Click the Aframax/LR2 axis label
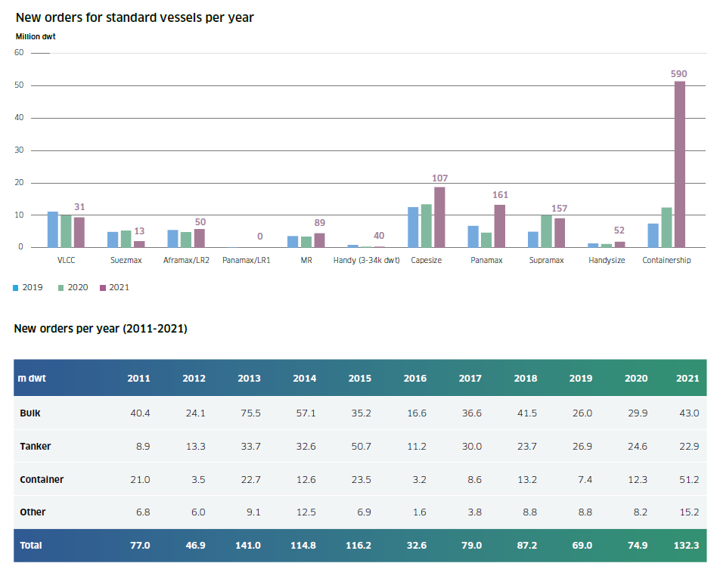Viewport: 717px width, 588px height. 186,260
